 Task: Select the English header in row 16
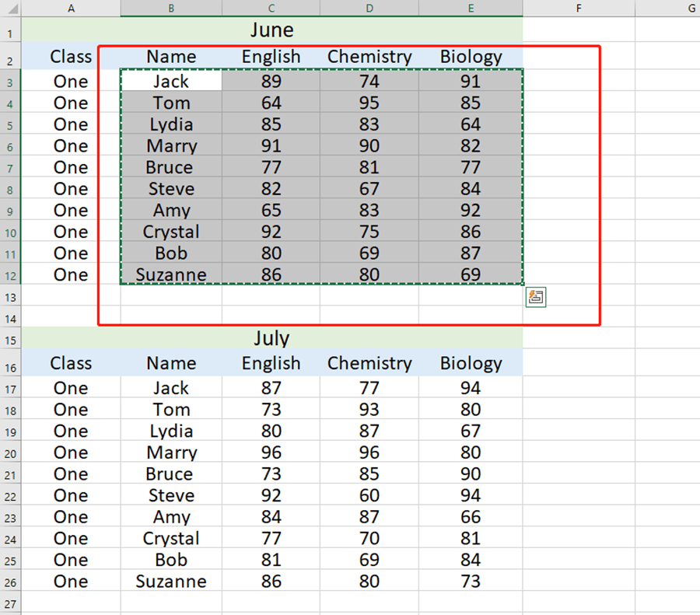tap(271, 363)
